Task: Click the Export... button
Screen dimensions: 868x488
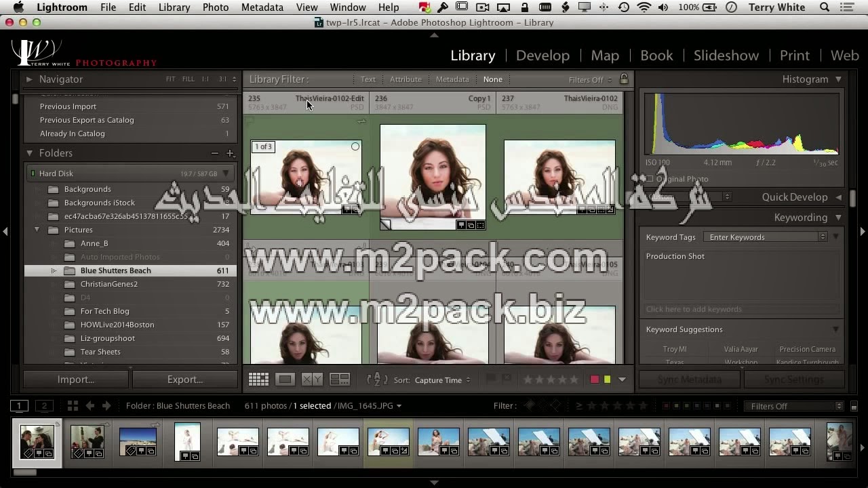Action: pos(185,380)
